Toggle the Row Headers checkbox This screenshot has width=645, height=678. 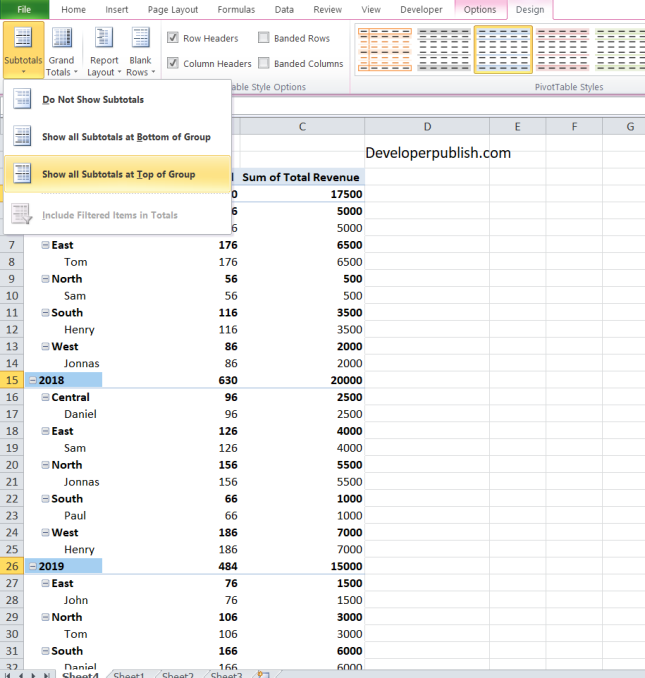[174, 39]
